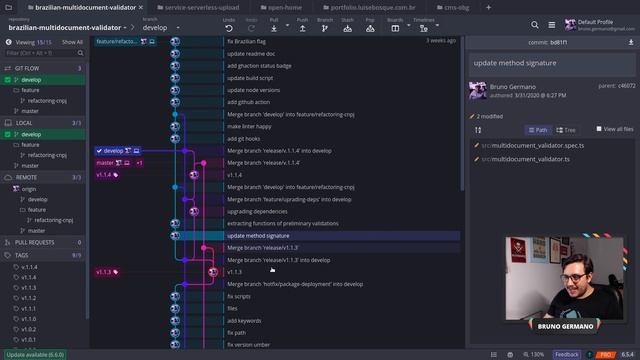Open the Timelines dropdown arrow
Screen dimensions: 640x360
pyautogui.click(x=437, y=25)
